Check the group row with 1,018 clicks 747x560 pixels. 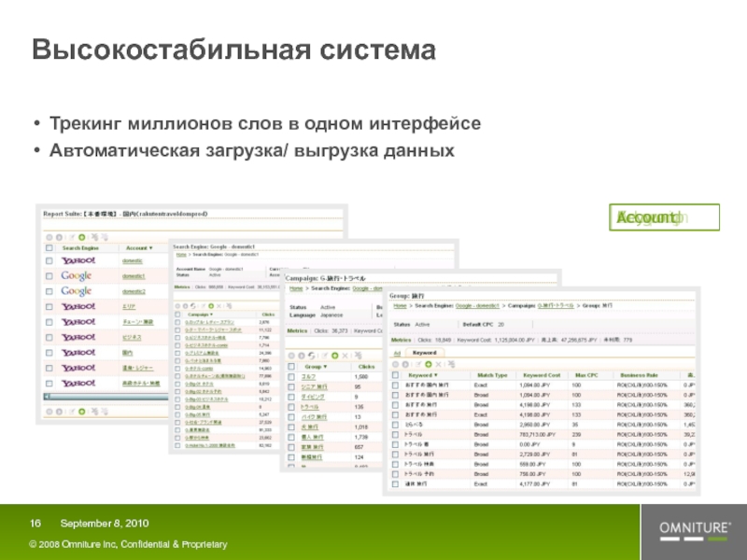coord(291,427)
